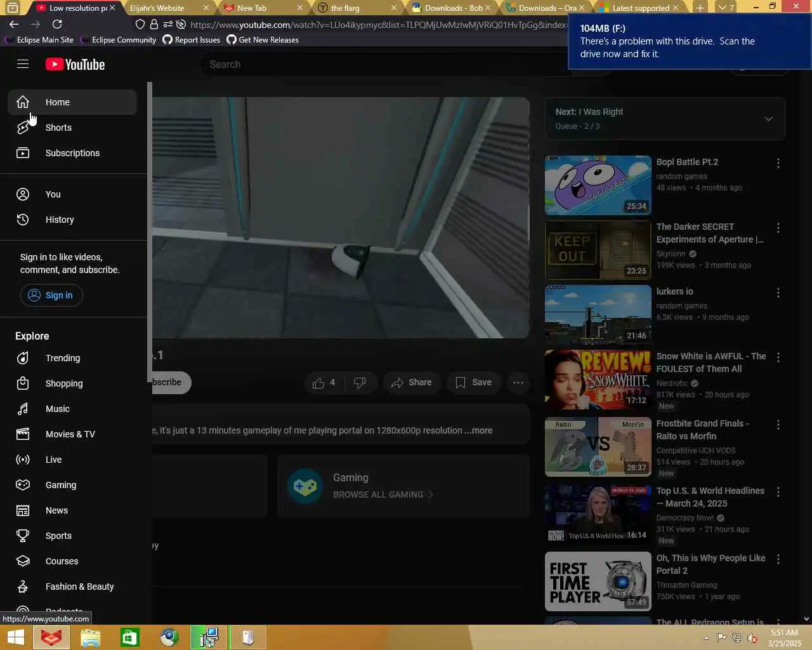Open the green Store taskbar icon

click(130, 637)
